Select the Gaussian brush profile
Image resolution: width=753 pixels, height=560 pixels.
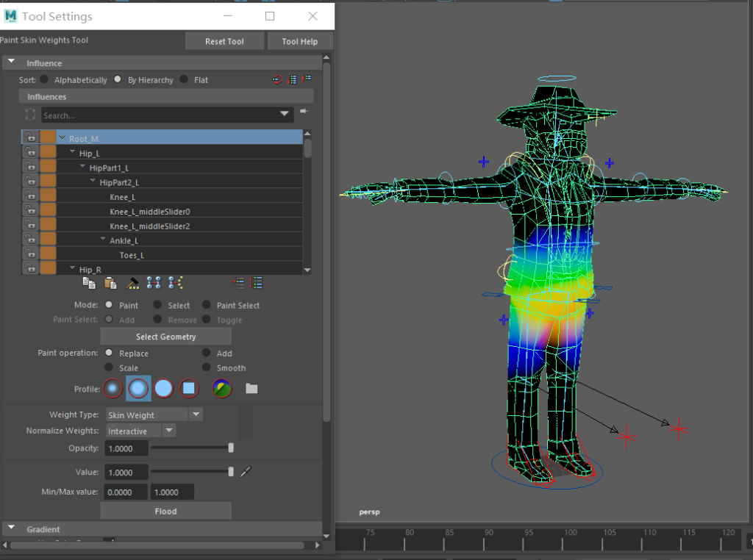click(x=113, y=388)
